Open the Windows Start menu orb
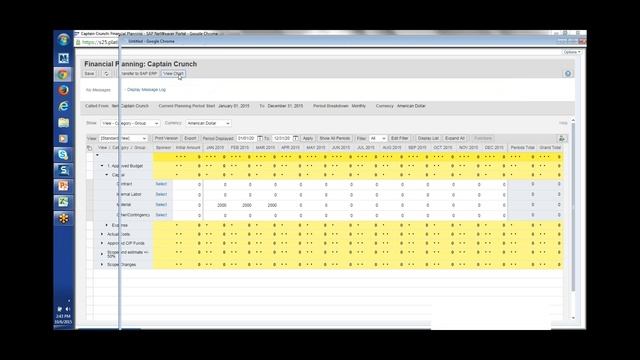This screenshot has height=360, width=640. click(x=63, y=40)
